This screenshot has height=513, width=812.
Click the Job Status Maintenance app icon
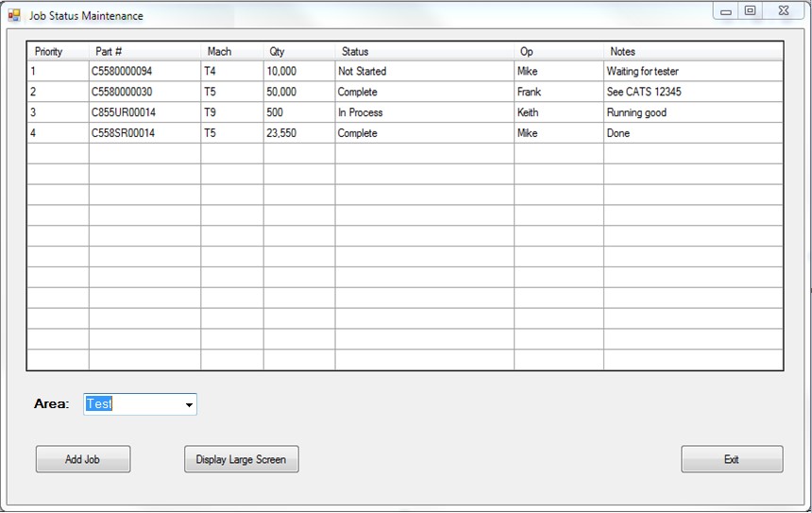pyautogui.click(x=14, y=15)
